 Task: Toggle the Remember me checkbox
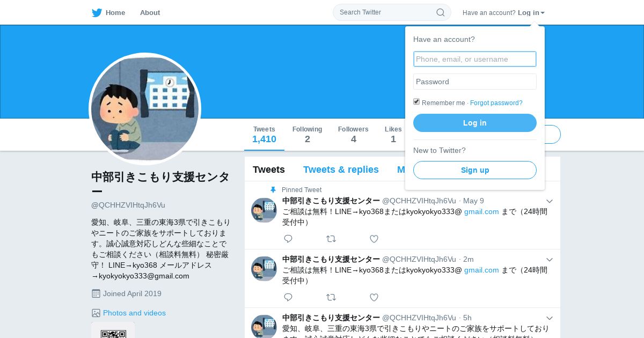click(416, 102)
